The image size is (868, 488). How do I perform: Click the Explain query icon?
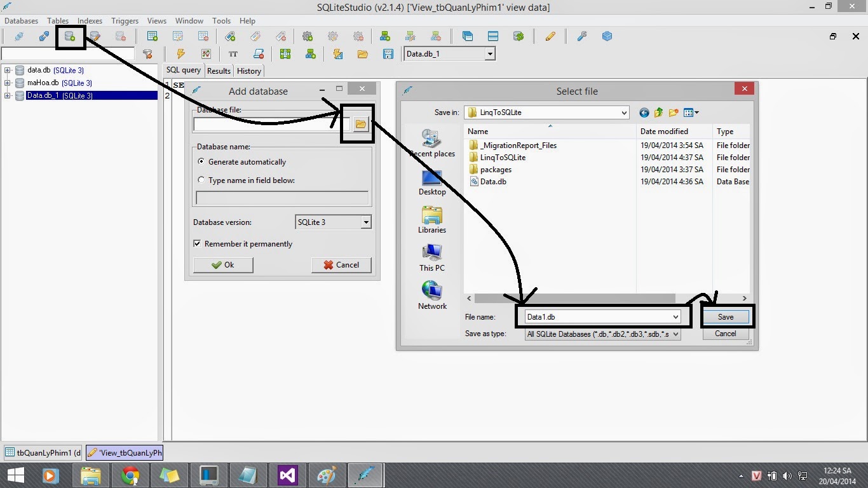[206, 54]
